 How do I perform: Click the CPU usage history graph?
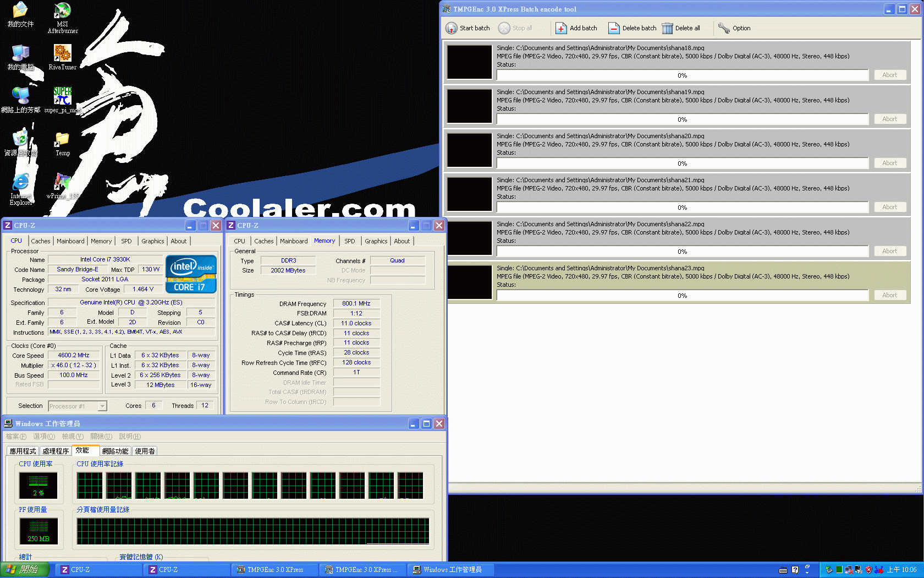click(250, 486)
